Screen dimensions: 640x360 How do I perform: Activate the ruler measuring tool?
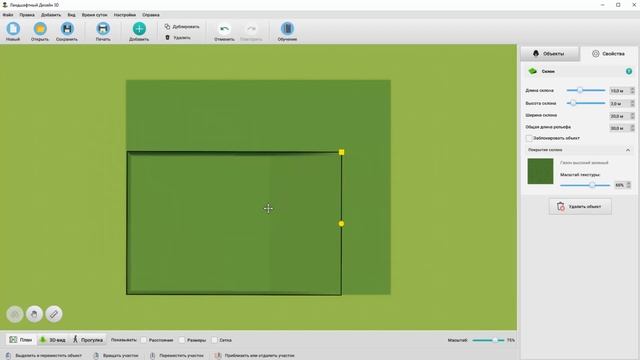[54, 314]
